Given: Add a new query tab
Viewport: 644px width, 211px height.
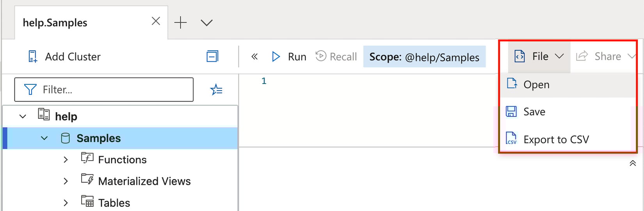Looking at the screenshot, I should (180, 23).
